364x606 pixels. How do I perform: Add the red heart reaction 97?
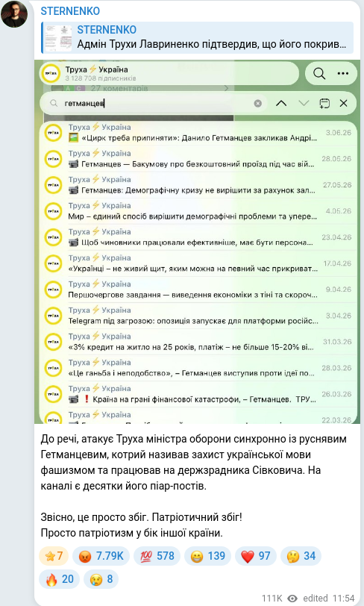(255, 556)
